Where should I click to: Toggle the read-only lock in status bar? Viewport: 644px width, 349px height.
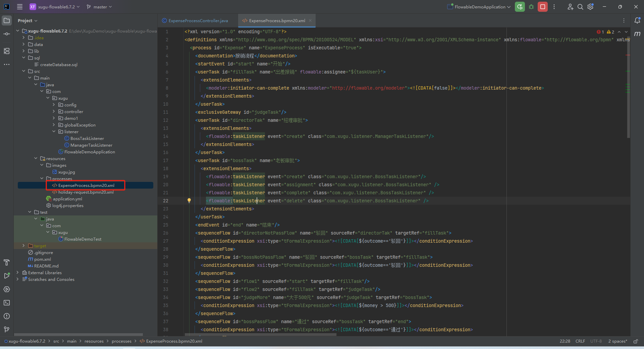click(636, 341)
